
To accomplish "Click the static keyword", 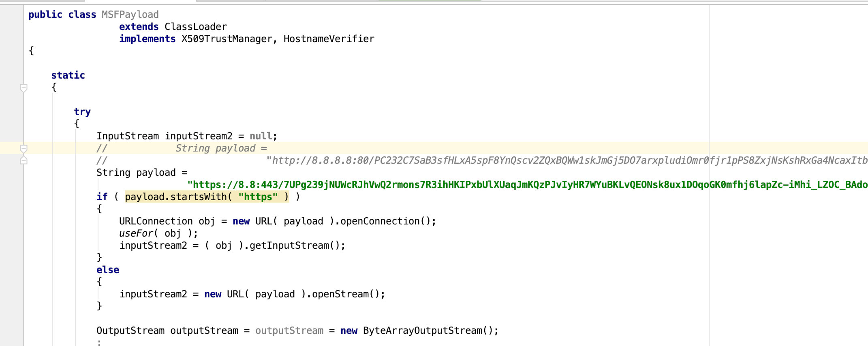I will click(x=68, y=75).
